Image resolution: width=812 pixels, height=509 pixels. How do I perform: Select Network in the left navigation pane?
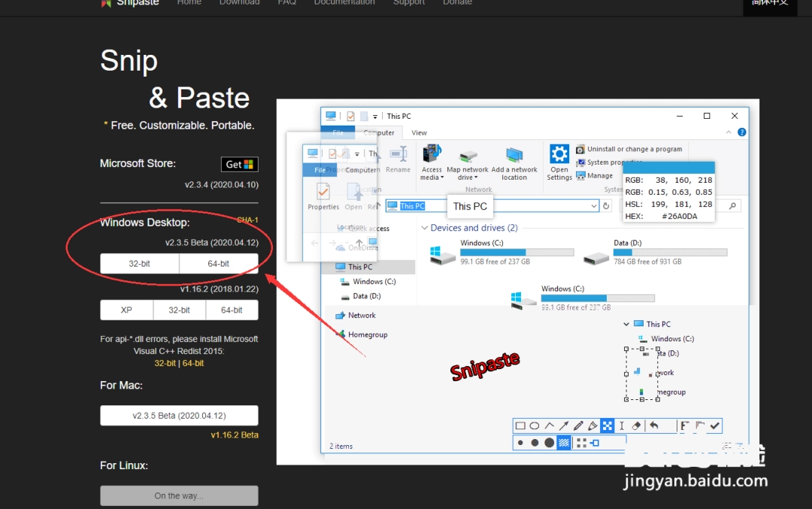click(356, 315)
